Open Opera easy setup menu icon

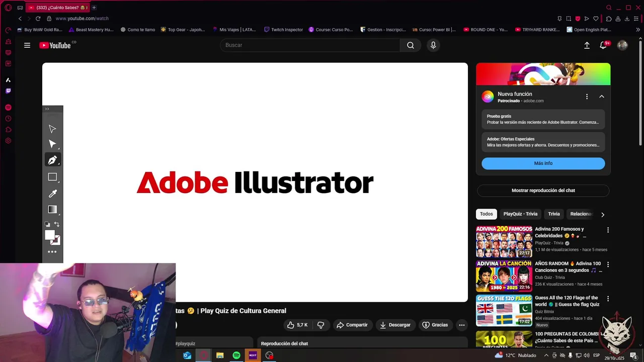click(637, 19)
